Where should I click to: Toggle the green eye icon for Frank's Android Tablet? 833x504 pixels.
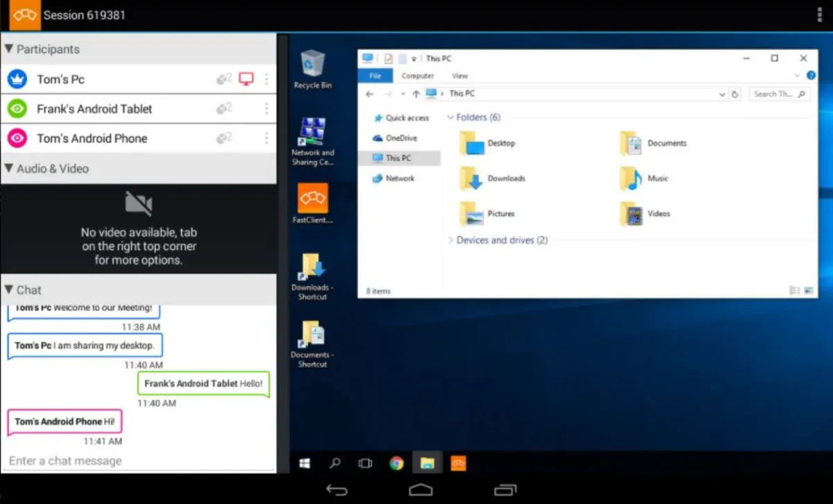pyautogui.click(x=17, y=109)
